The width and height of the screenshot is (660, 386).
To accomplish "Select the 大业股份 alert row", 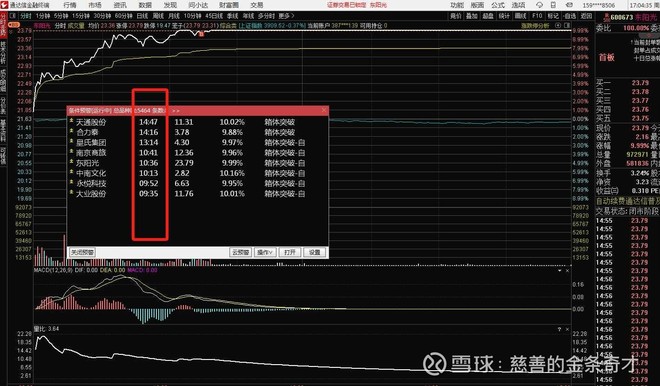I will coord(197,194).
